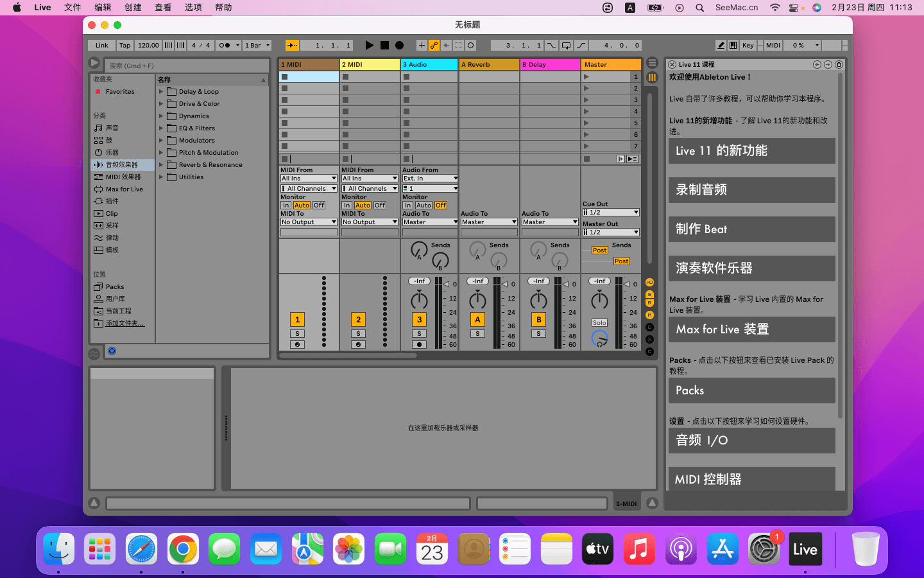Toggle track activator for 2 MIDI

359,319
